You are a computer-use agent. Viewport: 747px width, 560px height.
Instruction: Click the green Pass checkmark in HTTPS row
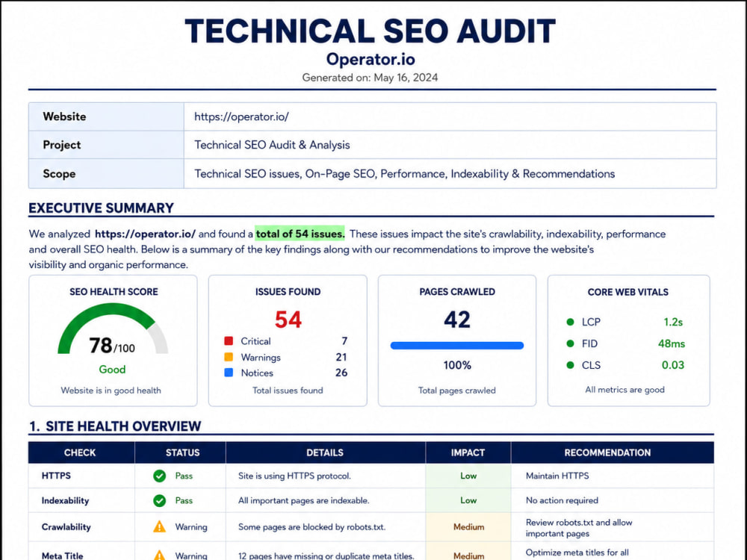tap(160, 476)
